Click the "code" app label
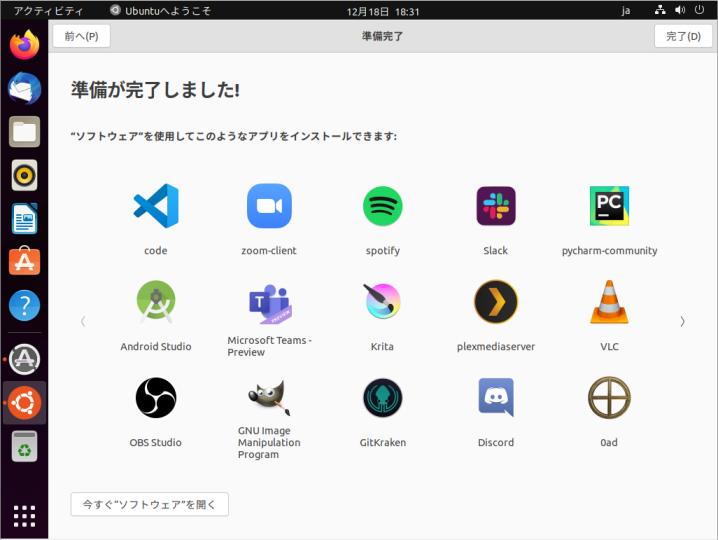The width and height of the screenshot is (718, 540). 156,251
